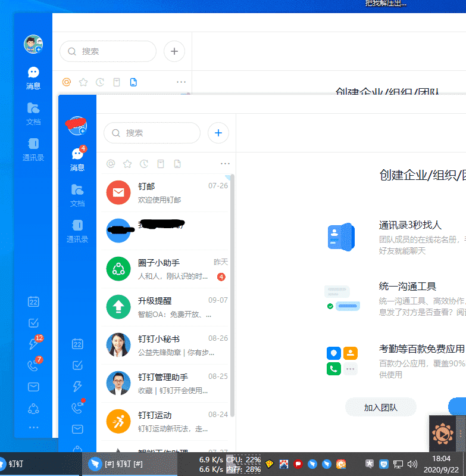Click 钉钉 taskbar button on left
Image resolution: width=466 pixels, height=476 pixels.
(x=39, y=464)
